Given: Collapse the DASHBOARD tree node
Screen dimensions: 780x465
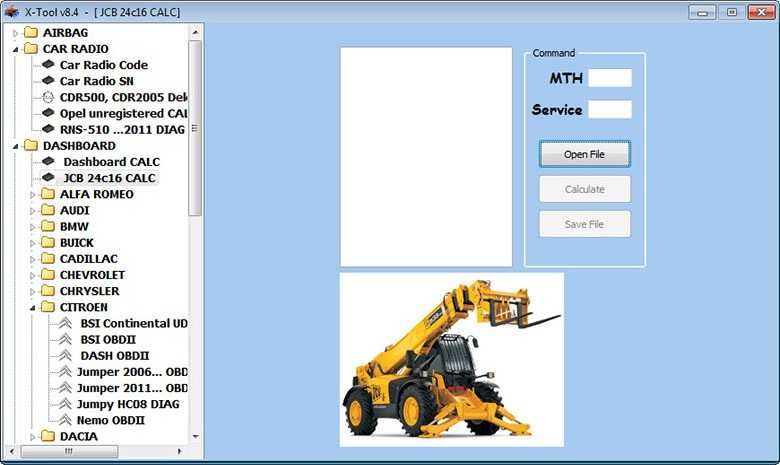Looking at the screenshot, I should click(x=15, y=146).
